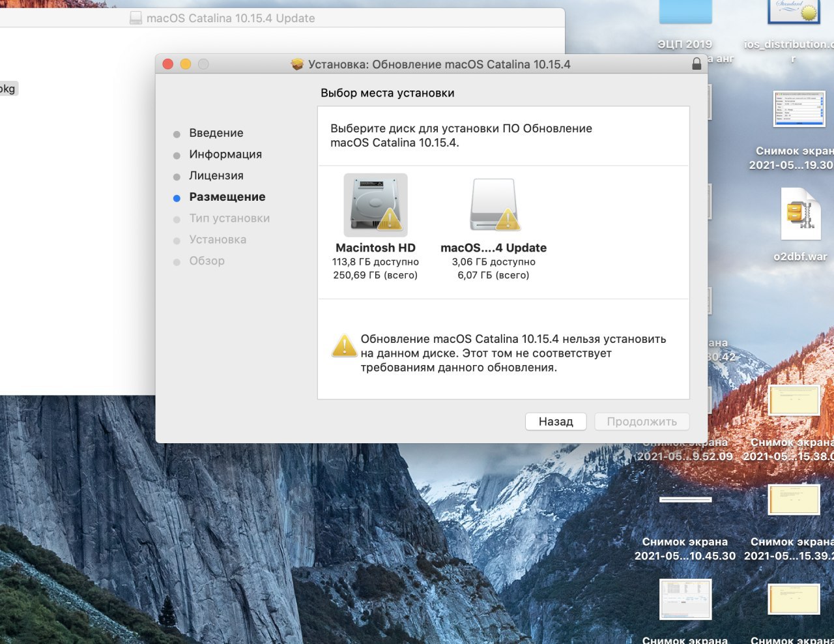The width and height of the screenshot is (834, 644).
Task: Minimize the installer with yellow button
Action: [186, 64]
